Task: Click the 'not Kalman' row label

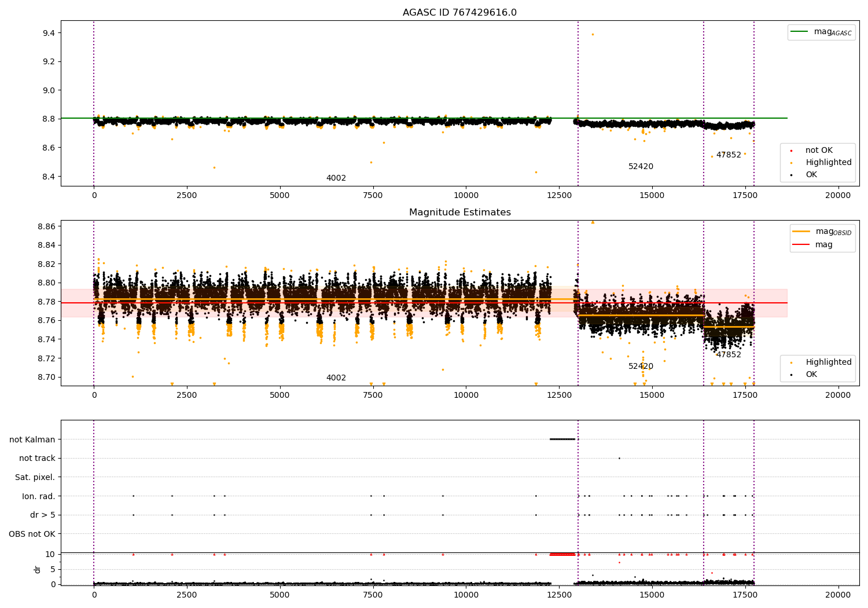Action: point(32,439)
